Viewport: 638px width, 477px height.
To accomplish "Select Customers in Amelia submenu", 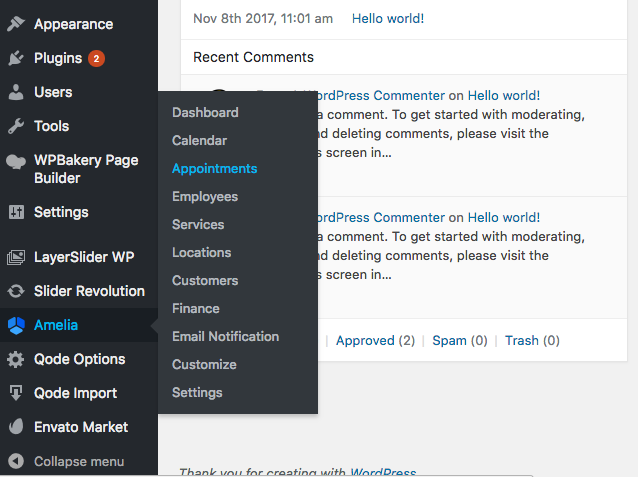I will pyautogui.click(x=205, y=280).
